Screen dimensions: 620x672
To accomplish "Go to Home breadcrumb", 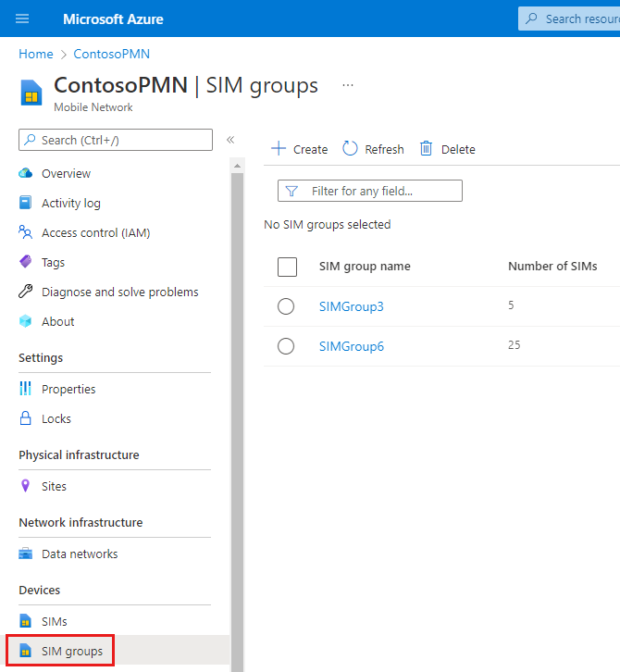I will coord(36,54).
